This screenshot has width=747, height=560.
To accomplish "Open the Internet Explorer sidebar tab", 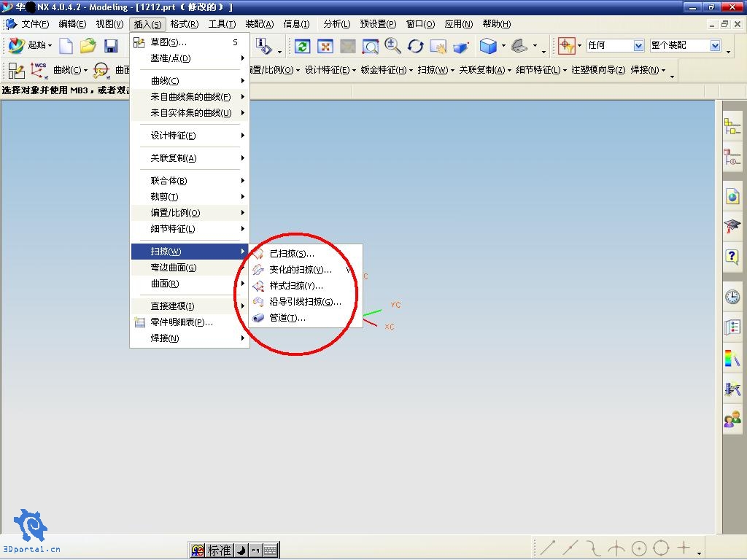I will point(732,196).
